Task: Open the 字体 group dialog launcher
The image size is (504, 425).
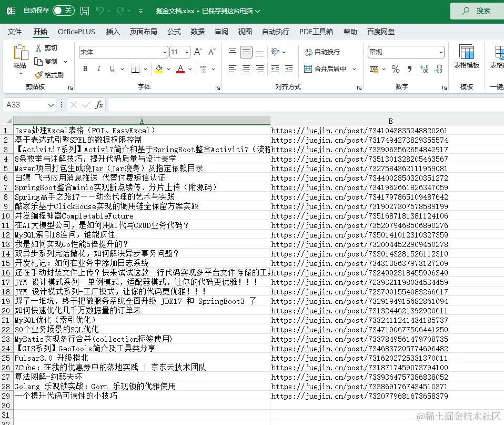Action: click(218, 88)
